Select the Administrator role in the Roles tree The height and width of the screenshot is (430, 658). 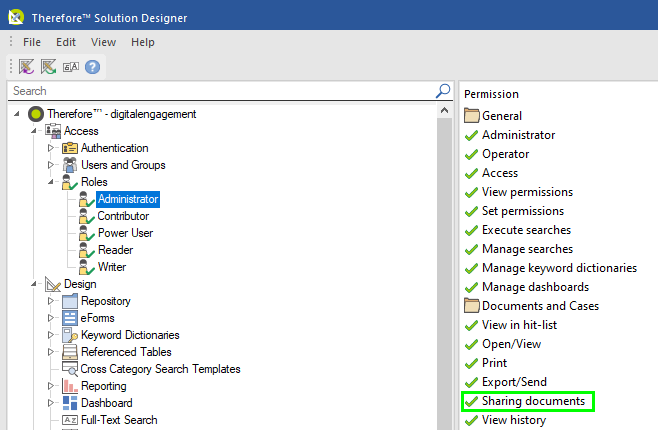click(128, 199)
